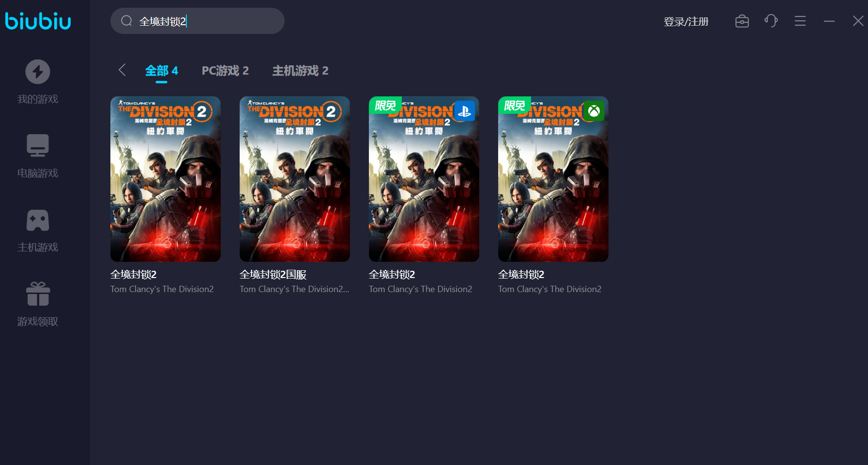
Task: Click the PlayStation badge on third game
Action: coord(465,111)
